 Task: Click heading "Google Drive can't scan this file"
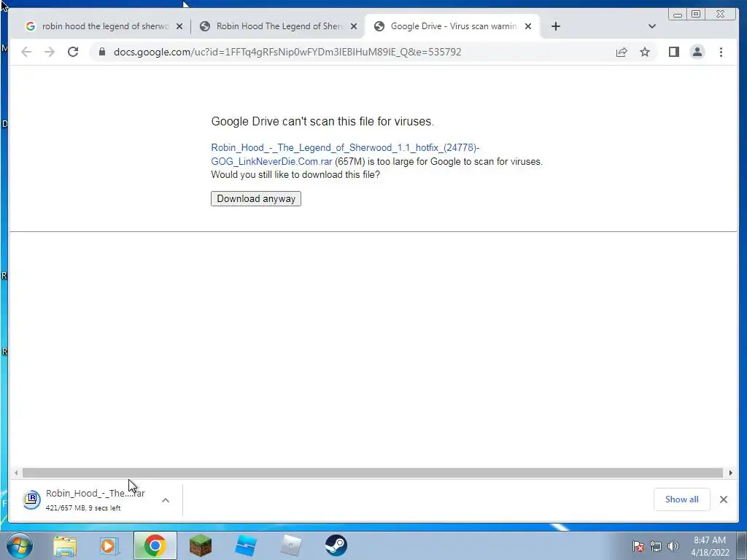[322, 122]
